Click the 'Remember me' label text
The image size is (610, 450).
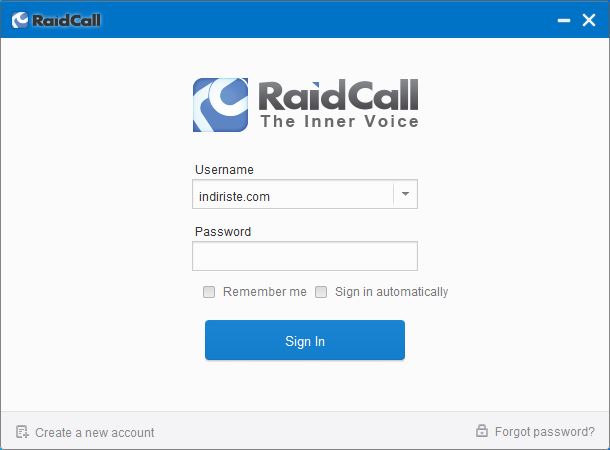[x=265, y=292]
